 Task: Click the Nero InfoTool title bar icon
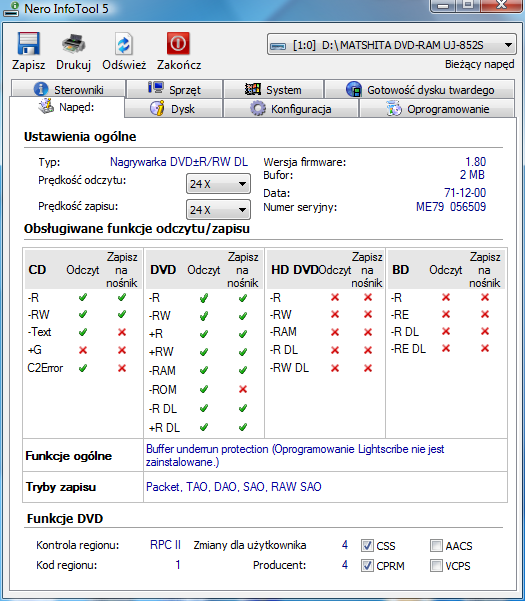[11, 9]
